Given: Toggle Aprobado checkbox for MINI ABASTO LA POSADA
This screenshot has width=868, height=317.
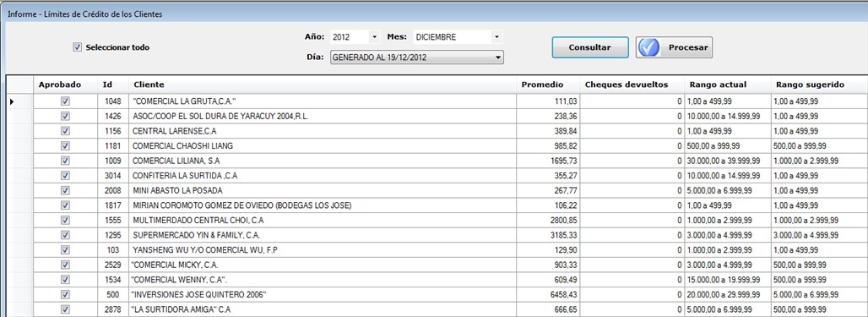Looking at the screenshot, I should pyautogui.click(x=65, y=191).
